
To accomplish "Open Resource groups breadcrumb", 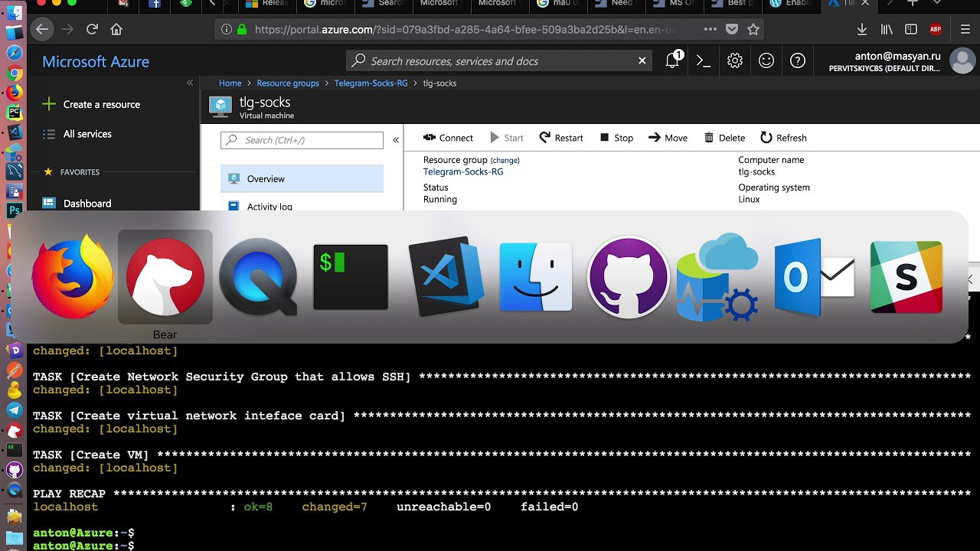I will click(288, 83).
